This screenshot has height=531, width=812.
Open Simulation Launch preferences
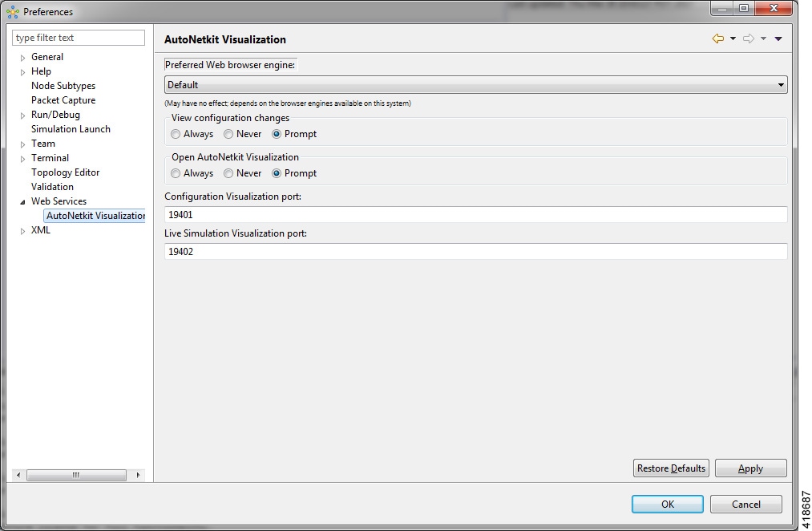(71, 129)
